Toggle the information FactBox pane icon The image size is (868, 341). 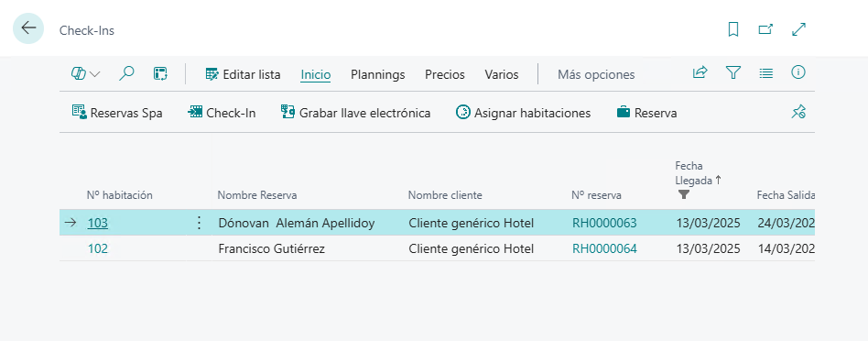pyautogui.click(x=798, y=72)
